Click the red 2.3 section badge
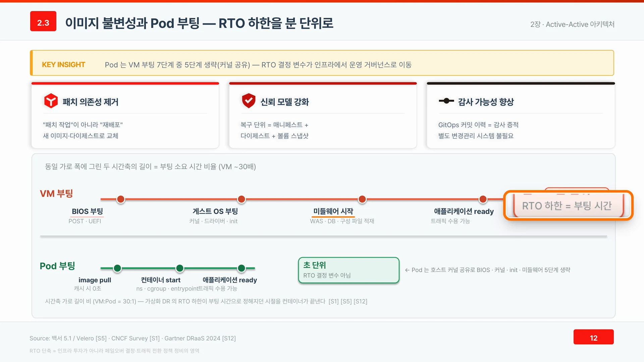 (x=43, y=21)
